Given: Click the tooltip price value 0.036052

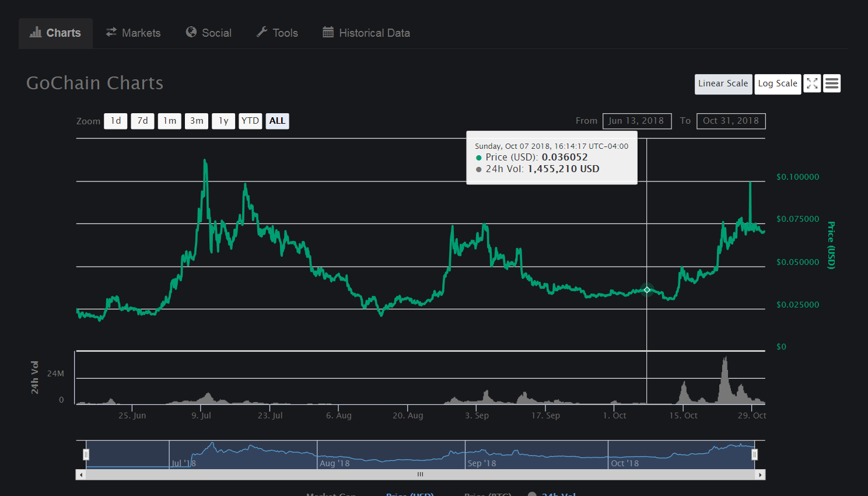Looking at the screenshot, I should tap(565, 158).
